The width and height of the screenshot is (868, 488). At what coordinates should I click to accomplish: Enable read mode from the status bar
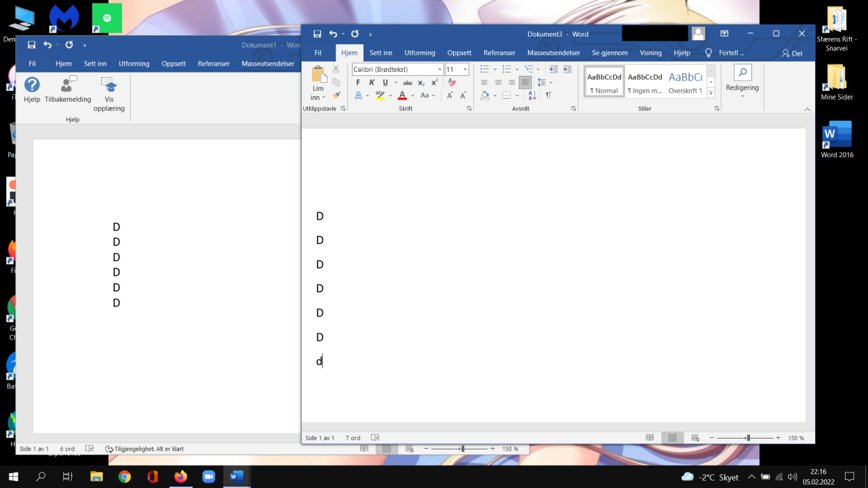coord(650,437)
